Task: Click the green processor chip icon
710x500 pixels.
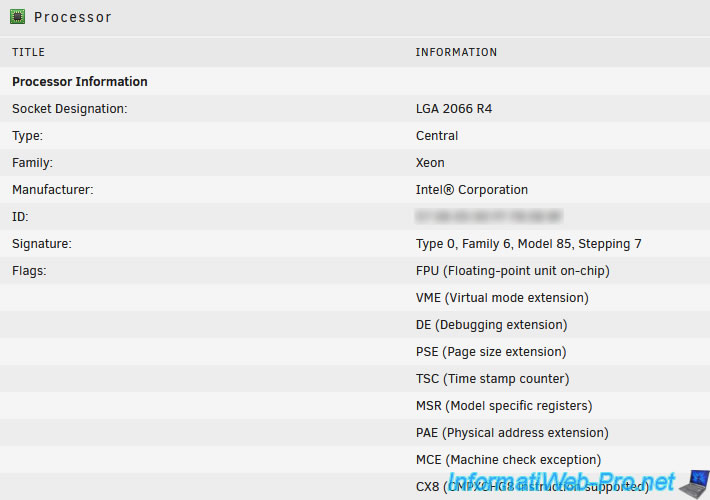Action: tap(17, 17)
